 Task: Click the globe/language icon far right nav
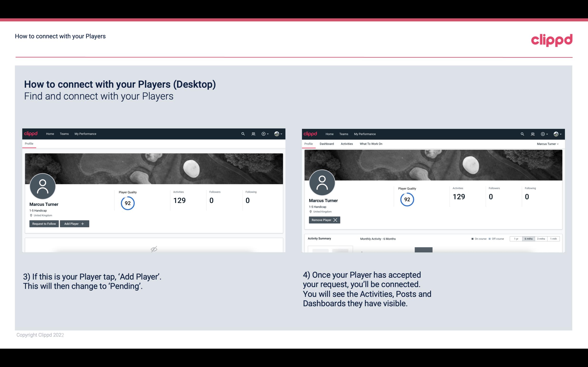pos(556,133)
